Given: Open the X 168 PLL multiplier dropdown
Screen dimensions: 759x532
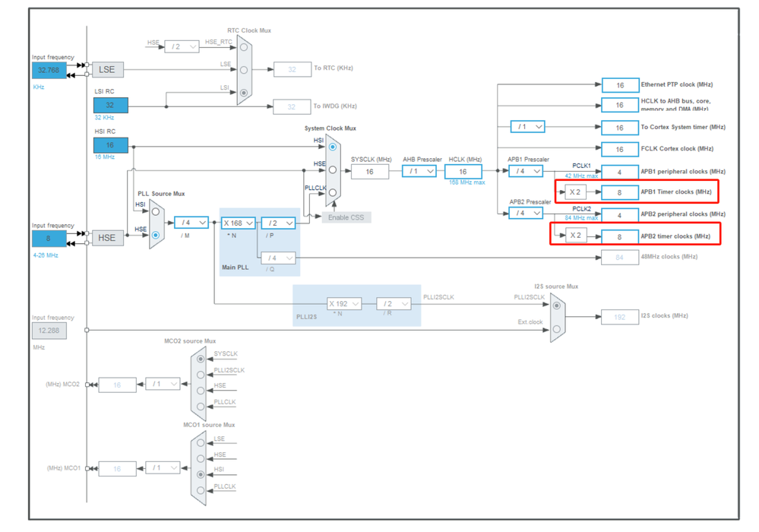Looking at the screenshot, I should [238, 223].
